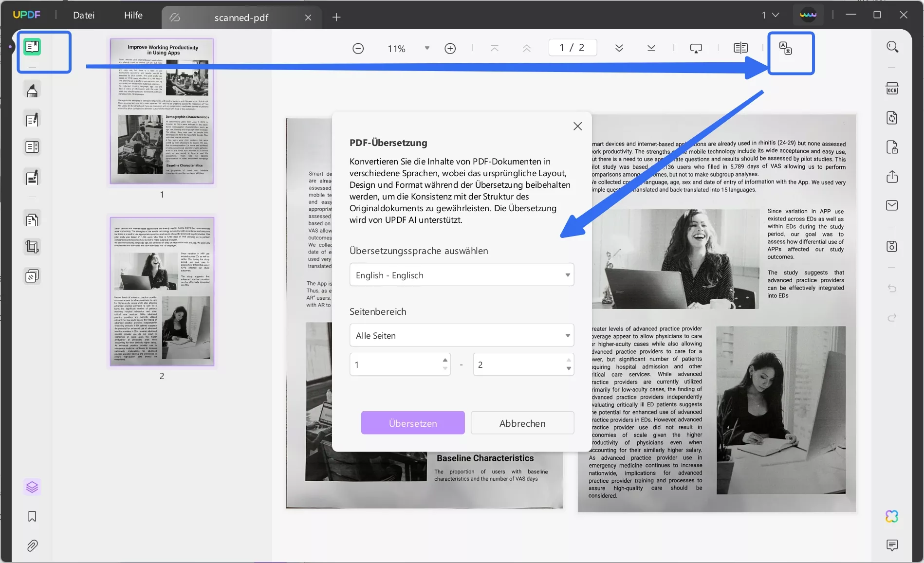
Task: Select page 2 thumbnail
Action: point(162,291)
